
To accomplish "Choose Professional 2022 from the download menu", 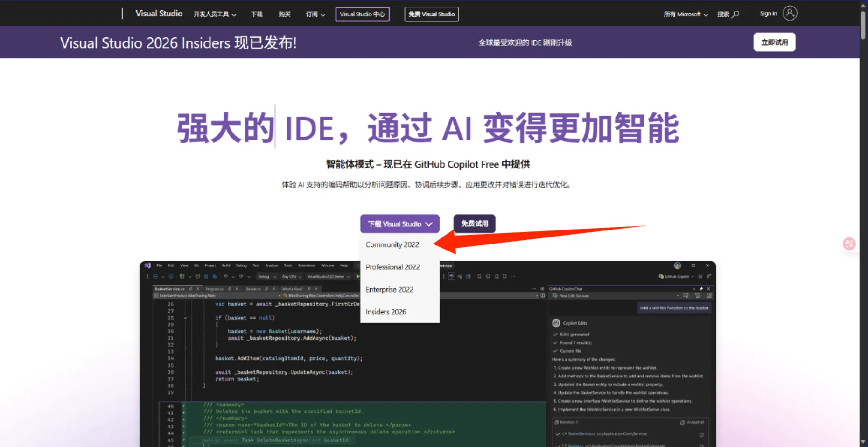I will coord(392,267).
